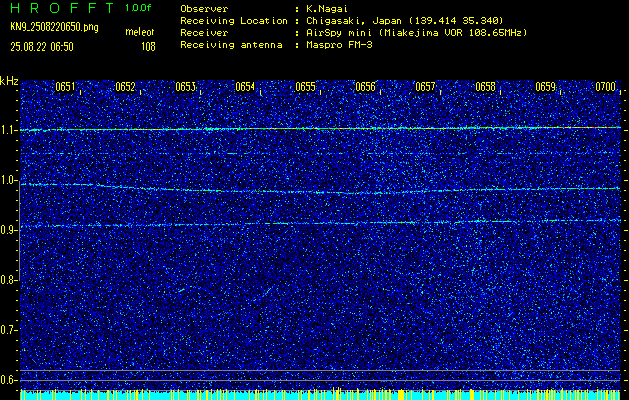Click the 0656 time marker
629x400 pixels.
pos(365,87)
